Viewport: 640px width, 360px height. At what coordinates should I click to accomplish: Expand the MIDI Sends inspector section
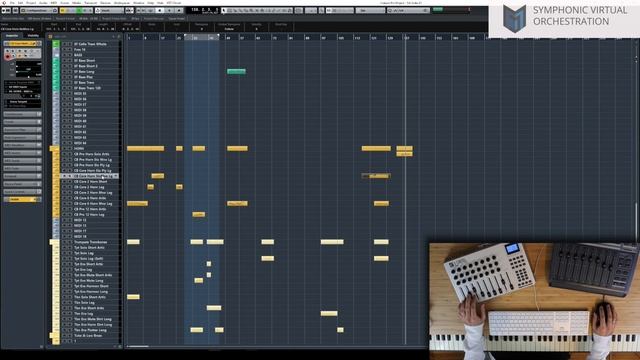click(x=22, y=161)
